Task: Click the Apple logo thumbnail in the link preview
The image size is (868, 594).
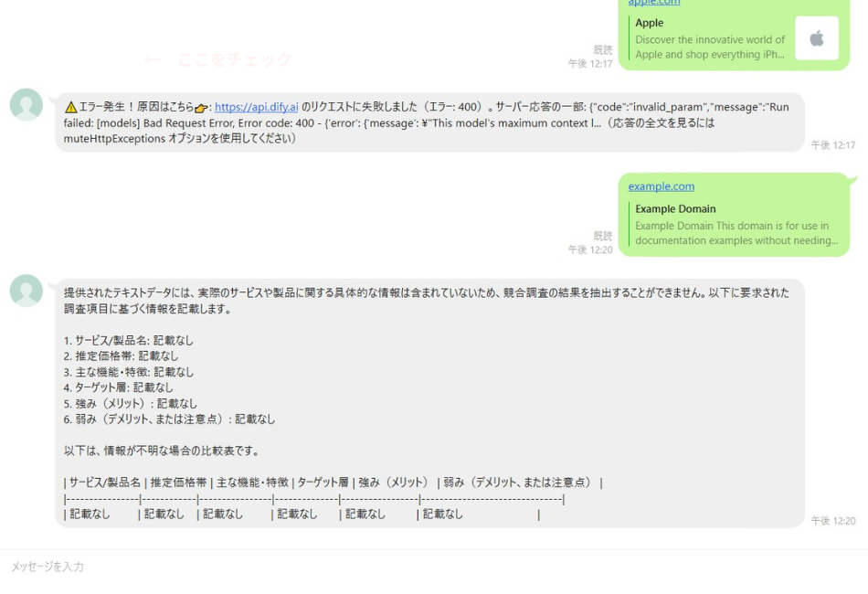Action: click(x=817, y=37)
